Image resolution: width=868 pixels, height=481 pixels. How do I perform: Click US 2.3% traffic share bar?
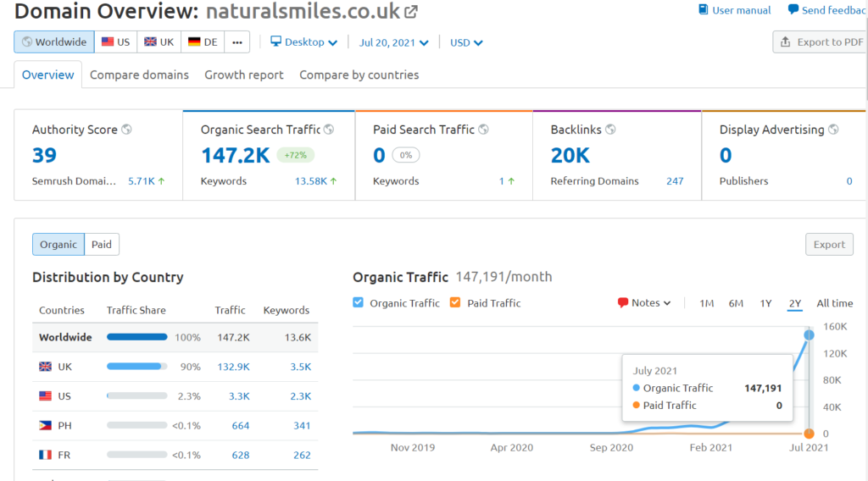[136, 395]
